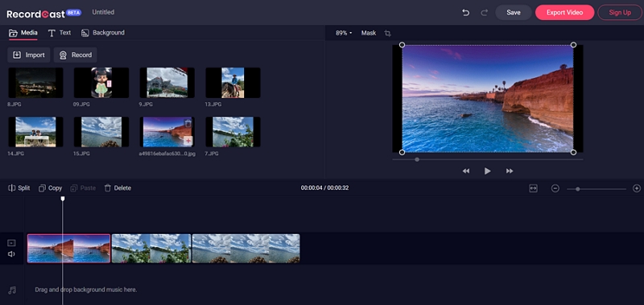This screenshot has width=644, height=305.
Task: Select the first coastal cliff clip in timeline
Action: [69, 249]
